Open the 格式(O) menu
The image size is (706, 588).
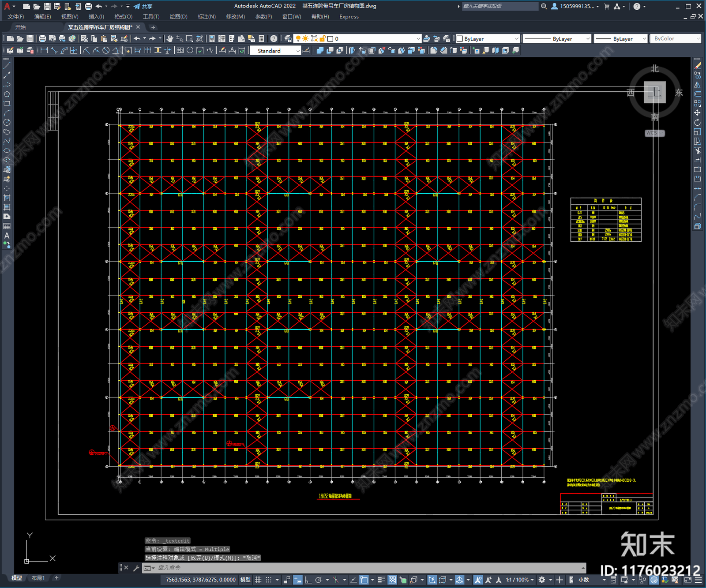pos(123,17)
